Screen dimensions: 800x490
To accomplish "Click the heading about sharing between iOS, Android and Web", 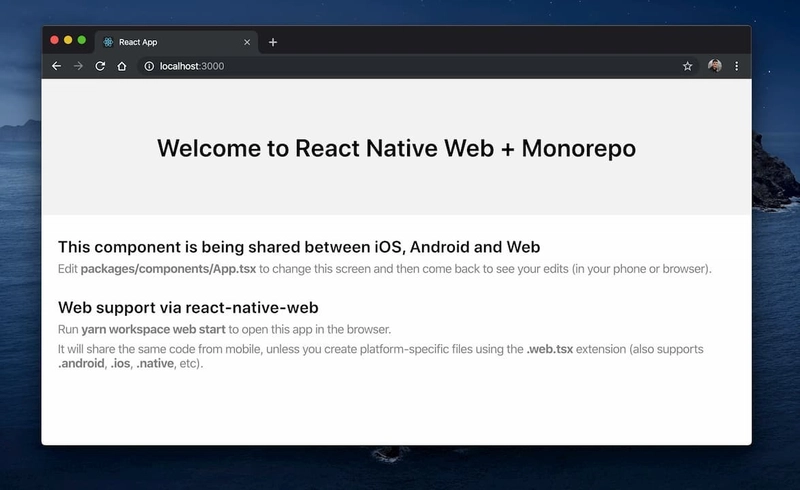I will pos(299,247).
